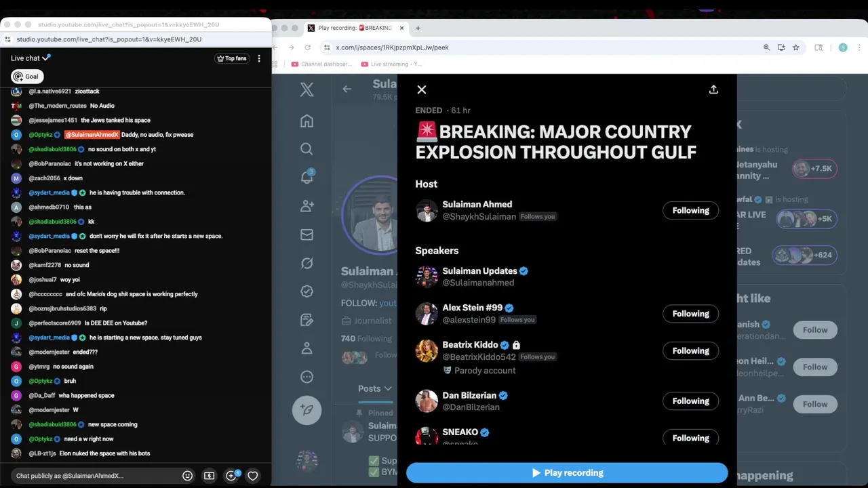Click the Goal chip in live chat

[26, 77]
